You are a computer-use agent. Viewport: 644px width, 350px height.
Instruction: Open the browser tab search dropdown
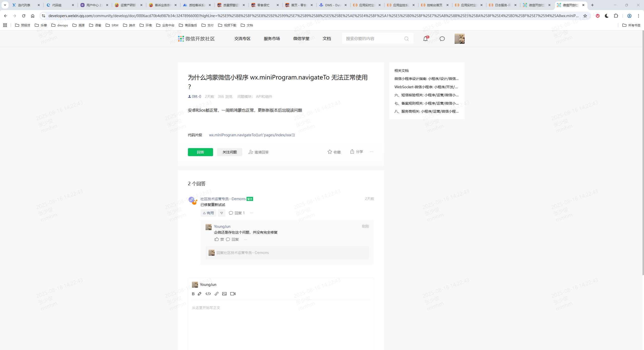(5, 5)
